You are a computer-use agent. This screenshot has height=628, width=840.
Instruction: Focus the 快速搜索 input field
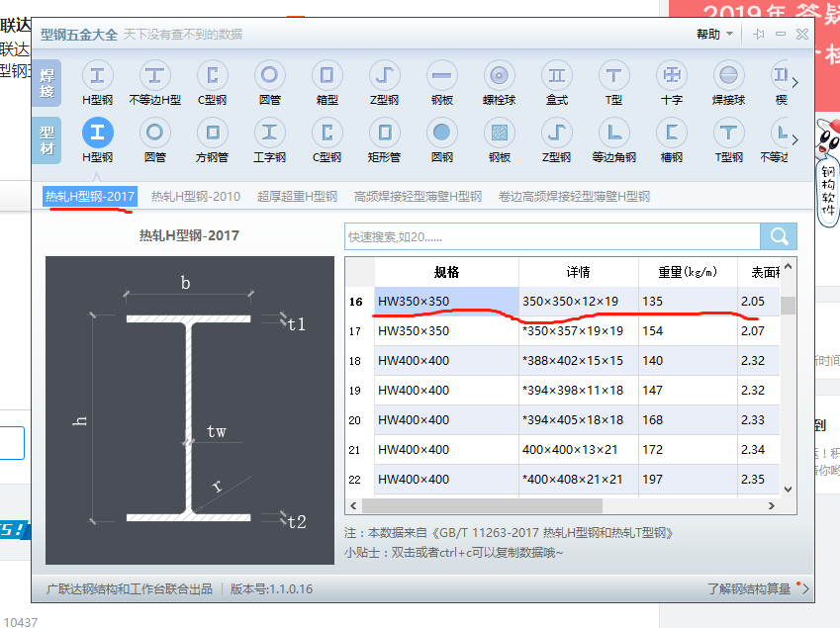coord(552,236)
